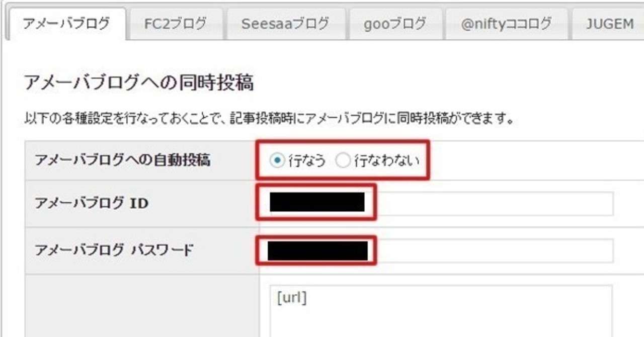Select the 行なう radio button
This screenshot has height=337, width=644.
coord(276,160)
